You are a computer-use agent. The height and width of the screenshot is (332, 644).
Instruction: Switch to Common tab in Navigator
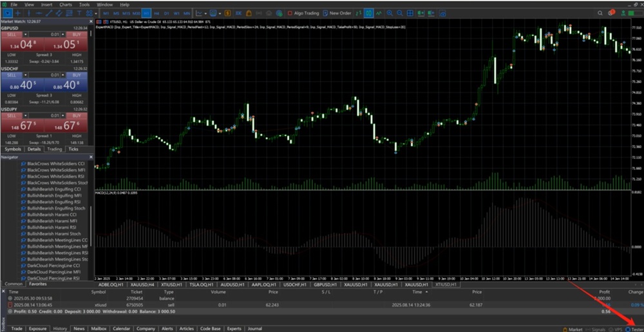14,284
